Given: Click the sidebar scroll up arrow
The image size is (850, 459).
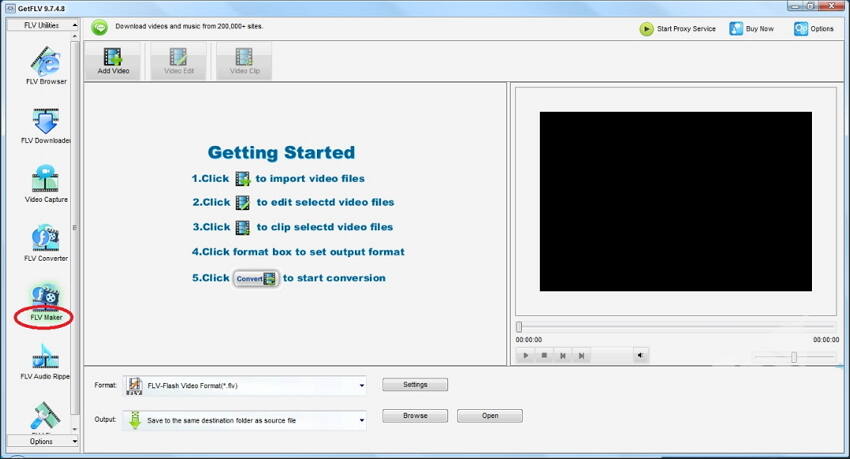Looking at the screenshot, I should [x=75, y=36].
